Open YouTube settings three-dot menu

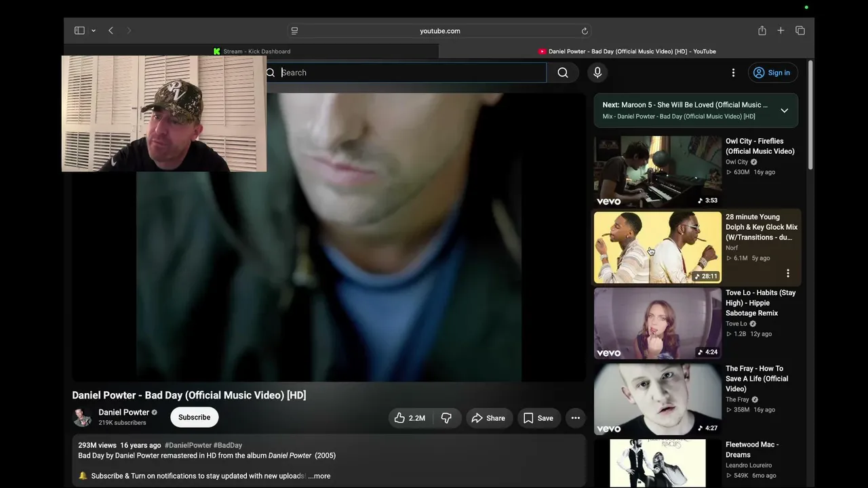point(733,73)
